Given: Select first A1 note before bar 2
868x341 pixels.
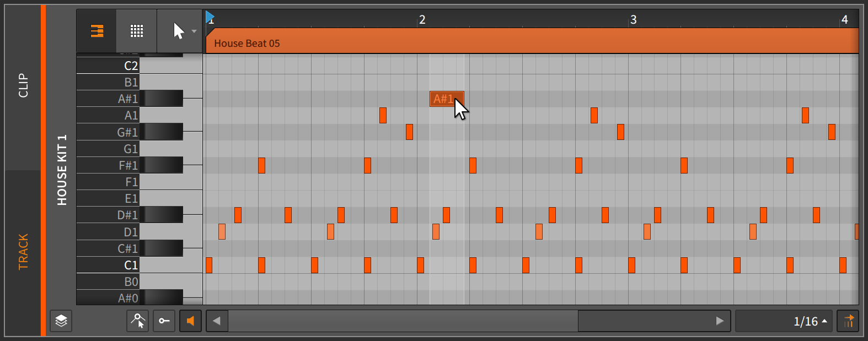Looking at the screenshot, I should click(383, 115).
